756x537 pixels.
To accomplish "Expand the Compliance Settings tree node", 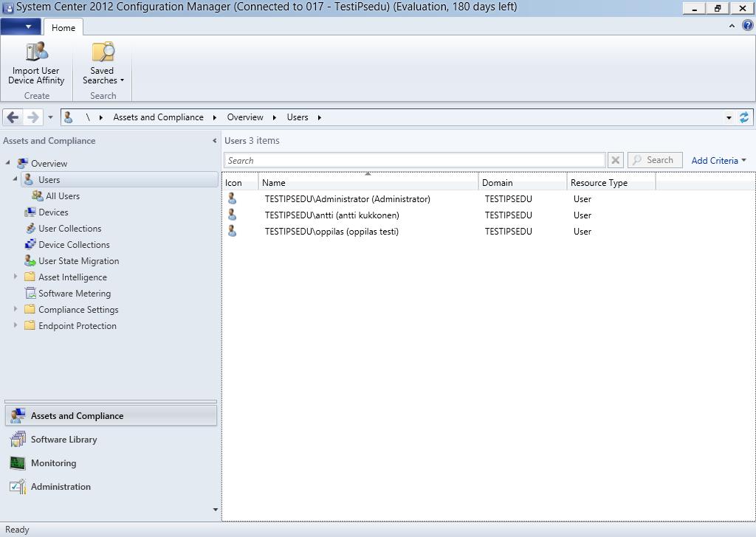I will click(15, 309).
